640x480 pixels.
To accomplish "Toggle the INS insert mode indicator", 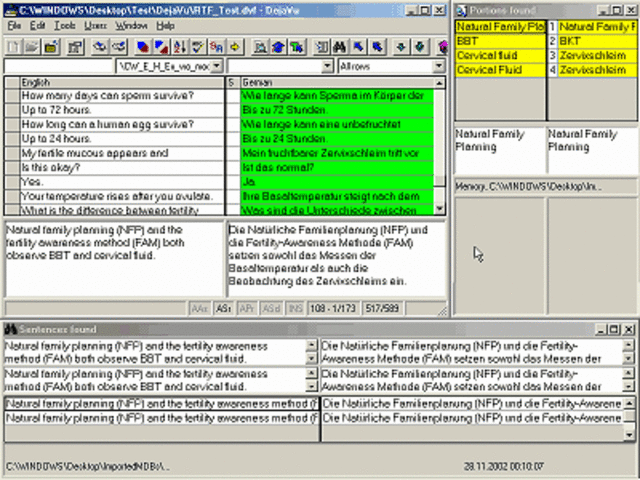I will [x=295, y=308].
